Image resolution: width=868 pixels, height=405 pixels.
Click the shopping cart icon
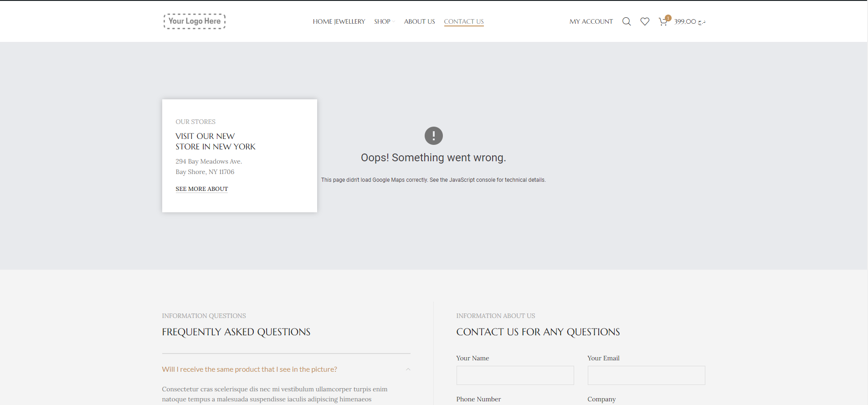663,22
